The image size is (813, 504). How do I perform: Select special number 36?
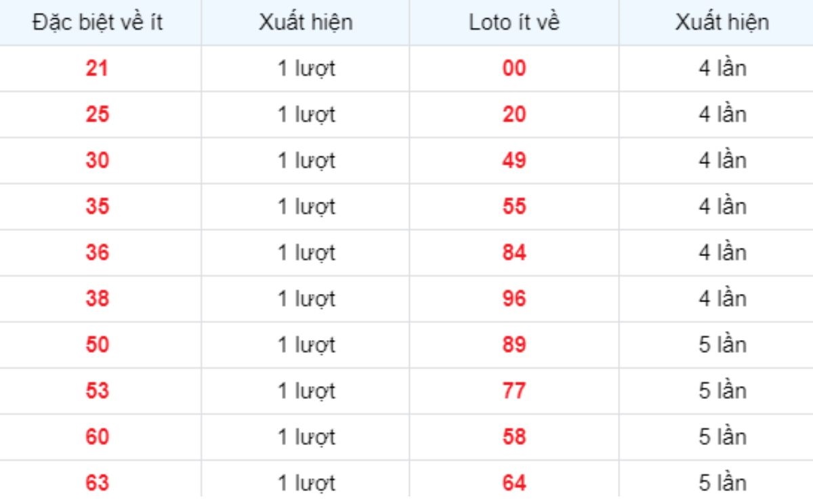click(x=98, y=253)
